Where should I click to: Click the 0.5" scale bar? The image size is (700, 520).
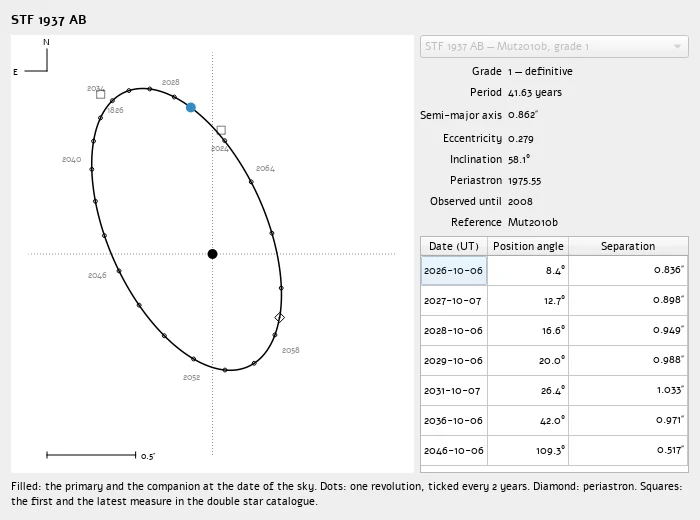pos(91,455)
